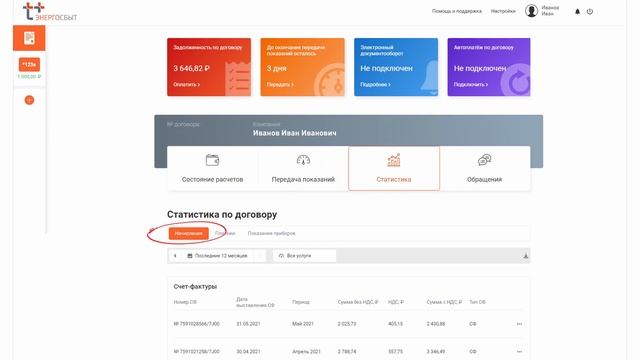This screenshot has width=640, height=360.
Task: Click Передать on the orange card
Action: click(280, 84)
